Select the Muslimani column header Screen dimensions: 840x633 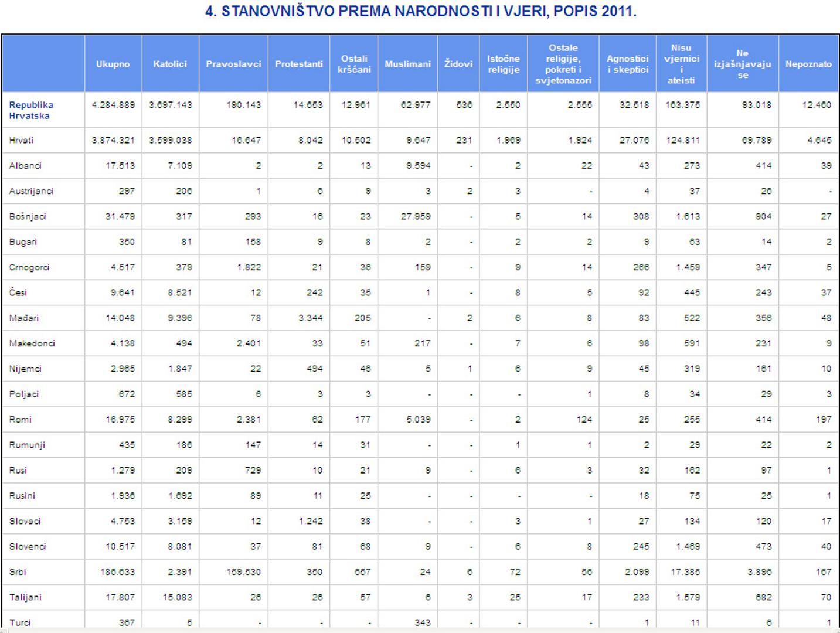407,64
